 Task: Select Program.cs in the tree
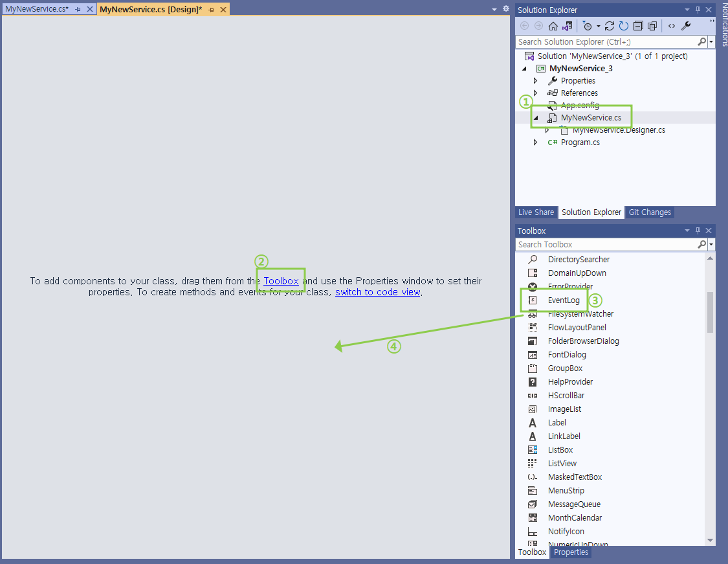click(x=580, y=142)
